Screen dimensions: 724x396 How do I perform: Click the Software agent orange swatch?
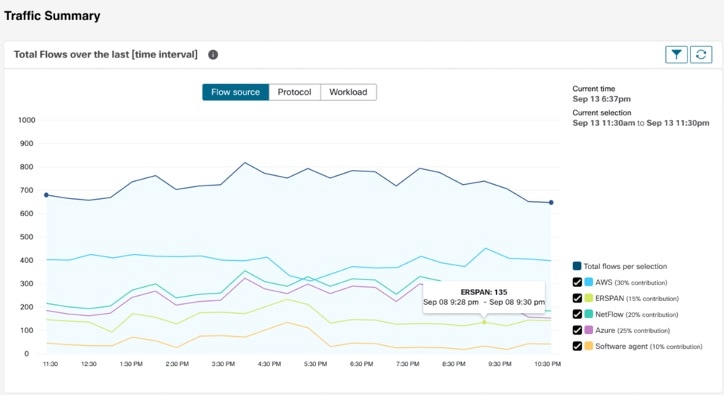pos(588,346)
